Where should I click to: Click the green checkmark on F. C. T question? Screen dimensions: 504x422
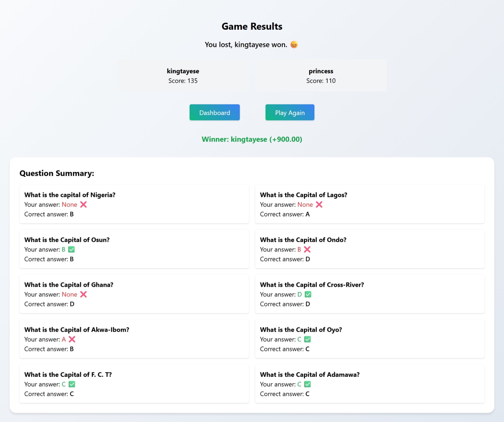click(x=72, y=384)
